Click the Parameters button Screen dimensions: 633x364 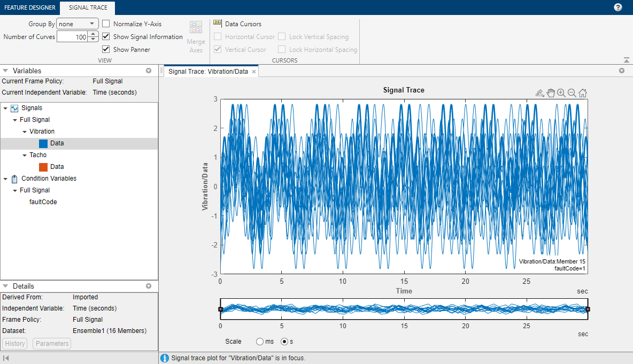52,344
